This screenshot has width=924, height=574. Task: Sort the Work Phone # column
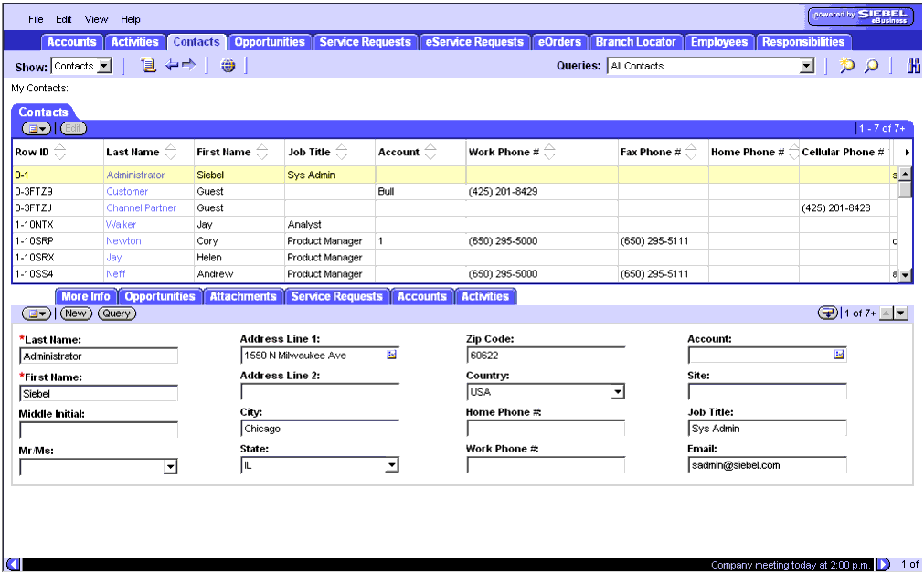point(549,152)
